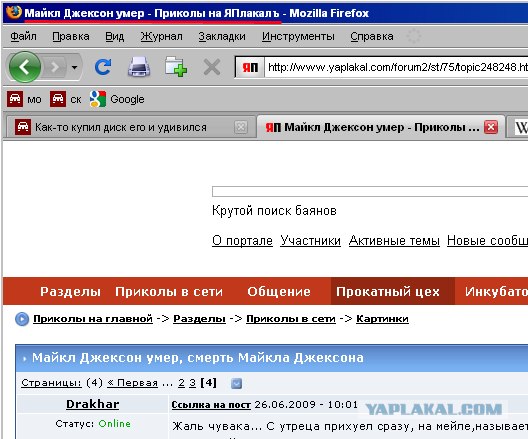528x439 pixels.
Task: Go to '« Первая' page link
Action: (x=132, y=383)
